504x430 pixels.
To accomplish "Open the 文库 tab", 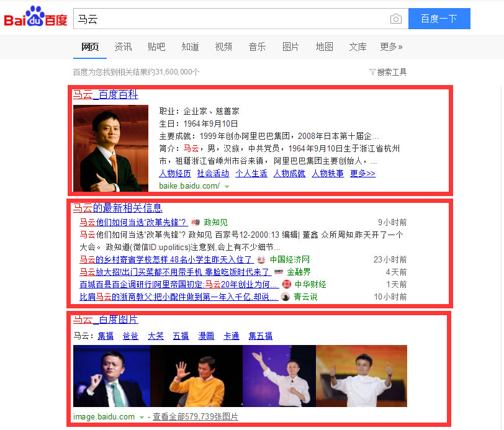I will (x=358, y=47).
